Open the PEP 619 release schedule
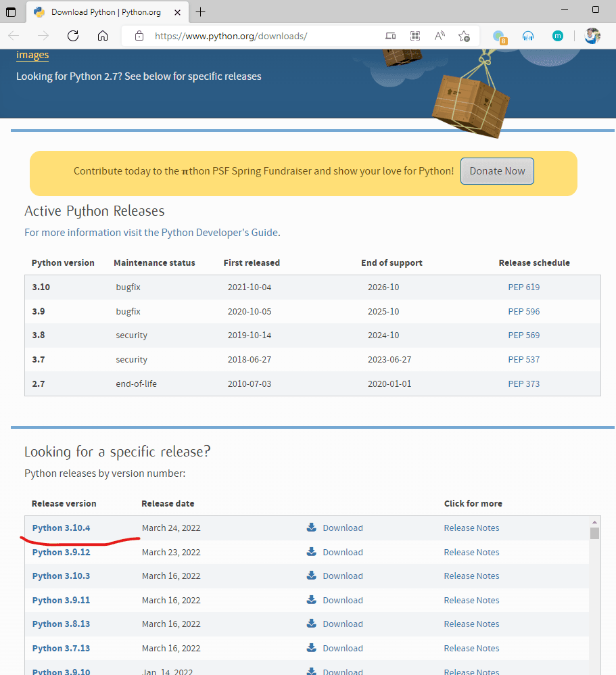Screen dimensions: 616x675 (523, 287)
